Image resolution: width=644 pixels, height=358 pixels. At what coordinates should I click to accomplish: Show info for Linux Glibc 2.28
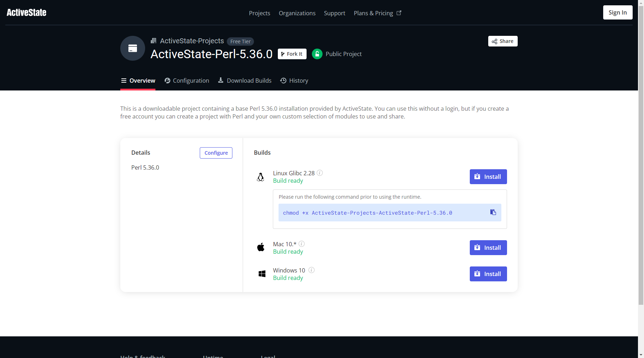[320, 173]
